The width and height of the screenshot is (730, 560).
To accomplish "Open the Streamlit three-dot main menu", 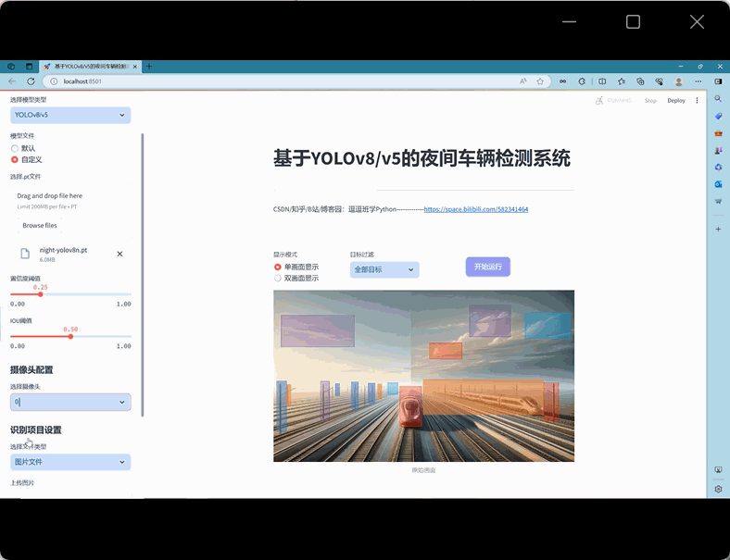I will pyautogui.click(x=697, y=101).
